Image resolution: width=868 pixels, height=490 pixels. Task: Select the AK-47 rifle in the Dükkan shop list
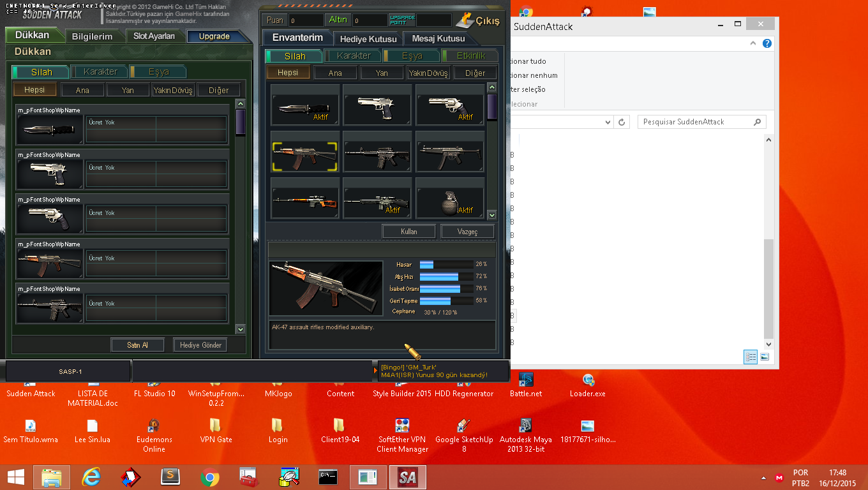tap(50, 264)
